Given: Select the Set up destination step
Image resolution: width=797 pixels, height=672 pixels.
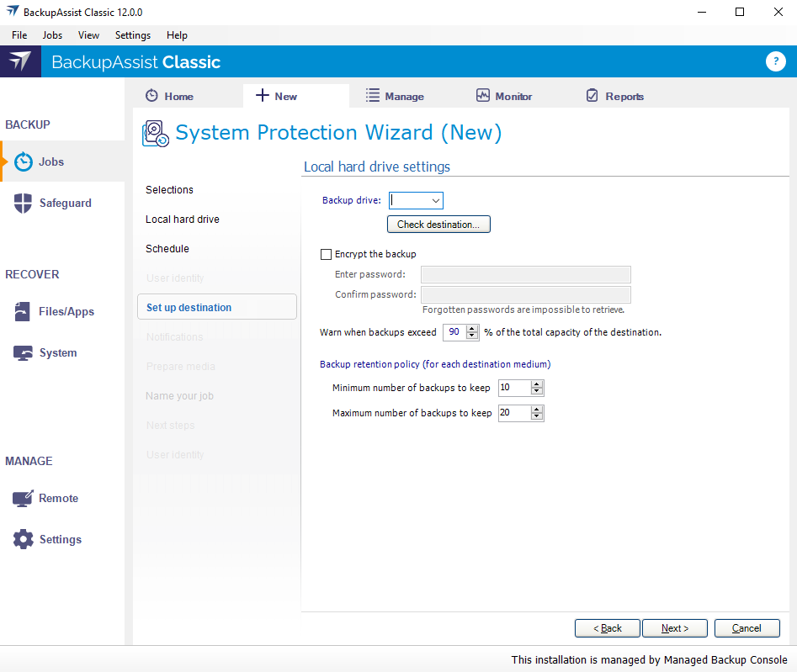Looking at the screenshot, I should [217, 307].
